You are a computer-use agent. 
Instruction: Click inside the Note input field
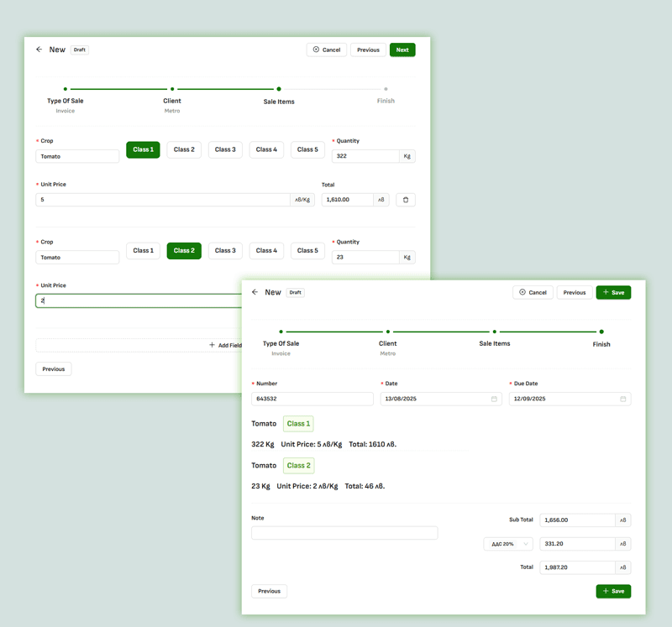pyautogui.click(x=344, y=533)
